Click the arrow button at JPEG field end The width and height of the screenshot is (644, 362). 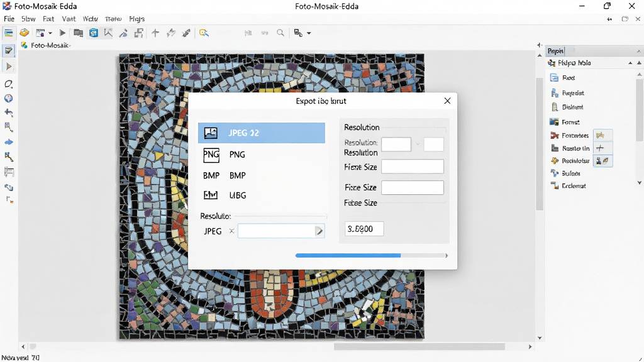tap(319, 231)
